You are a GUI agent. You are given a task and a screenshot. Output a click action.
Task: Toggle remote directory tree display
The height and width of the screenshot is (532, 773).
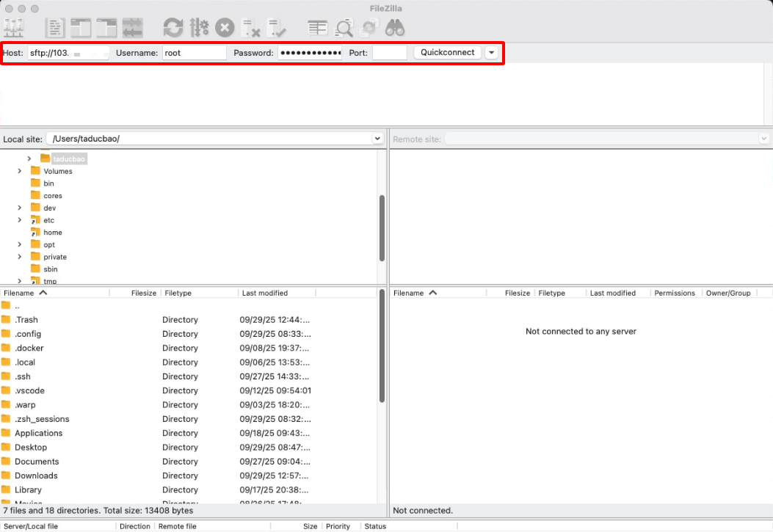point(106,28)
